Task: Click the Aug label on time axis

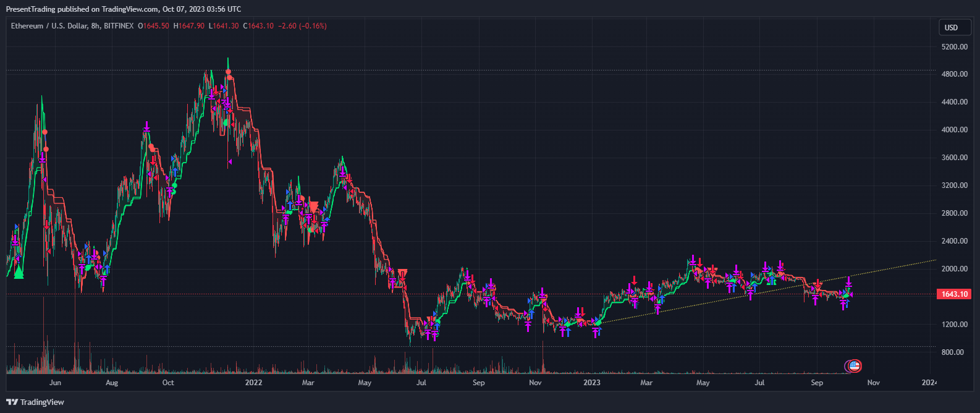Action: pyautogui.click(x=112, y=383)
